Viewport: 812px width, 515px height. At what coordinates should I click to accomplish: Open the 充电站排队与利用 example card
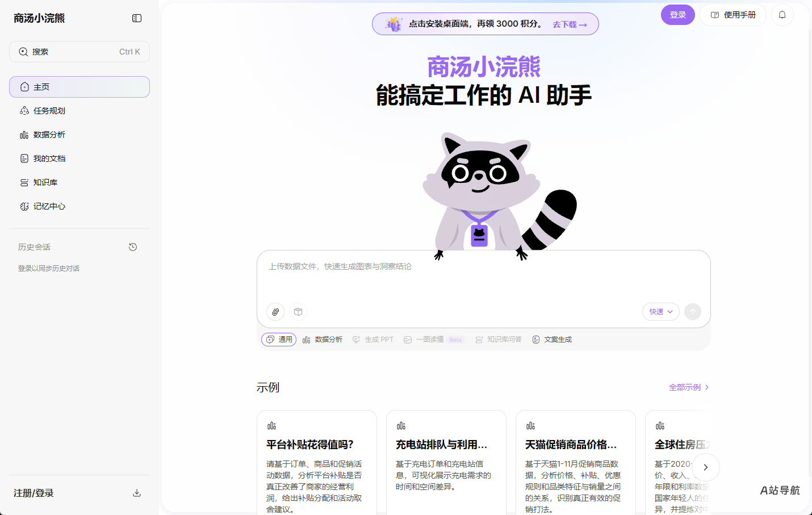446,462
